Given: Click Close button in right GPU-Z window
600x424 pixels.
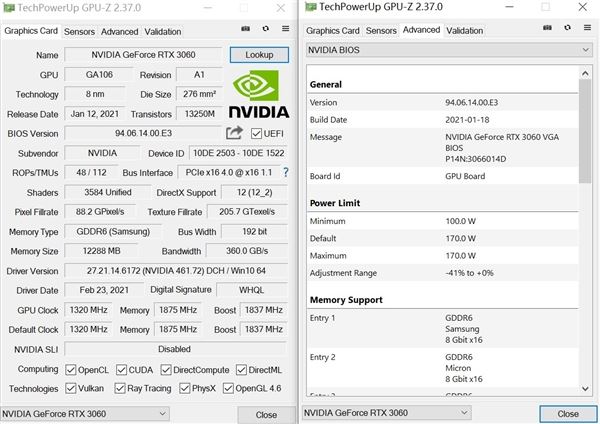Looking at the screenshot, I should 568,414.
